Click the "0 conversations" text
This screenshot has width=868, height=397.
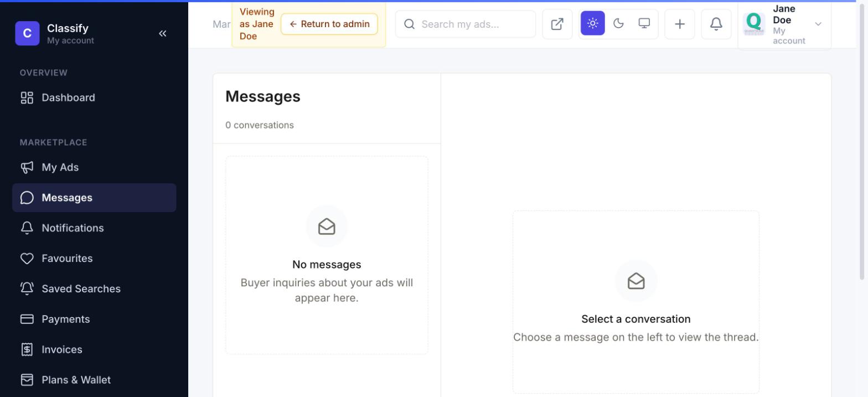tap(260, 125)
